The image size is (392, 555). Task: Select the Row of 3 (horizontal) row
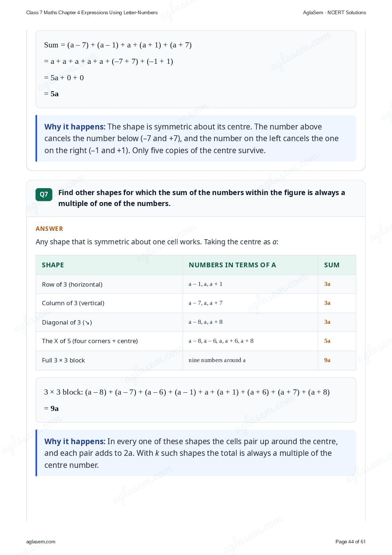[196, 284]
